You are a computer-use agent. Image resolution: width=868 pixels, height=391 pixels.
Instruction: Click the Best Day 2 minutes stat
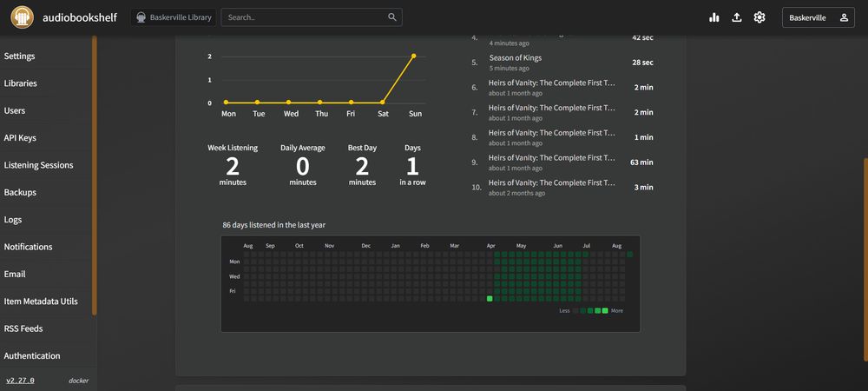point(362,165)
